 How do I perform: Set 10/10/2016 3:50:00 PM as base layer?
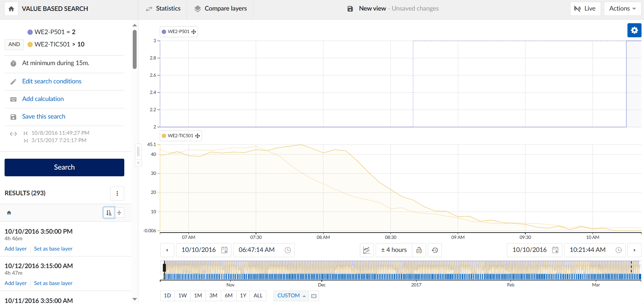[x=53, y=249]
